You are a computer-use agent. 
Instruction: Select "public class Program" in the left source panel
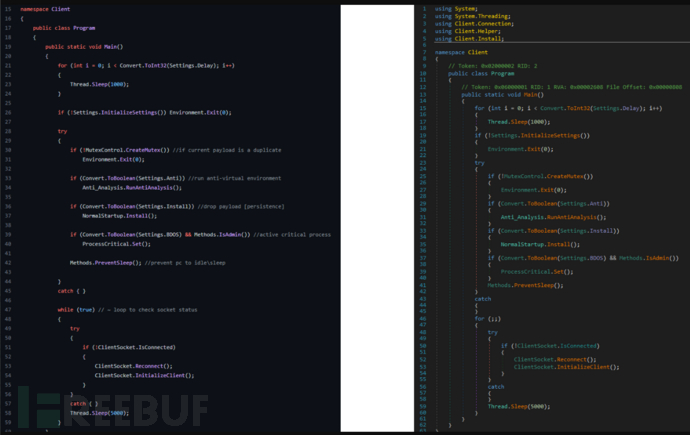(x=64, y=28)
